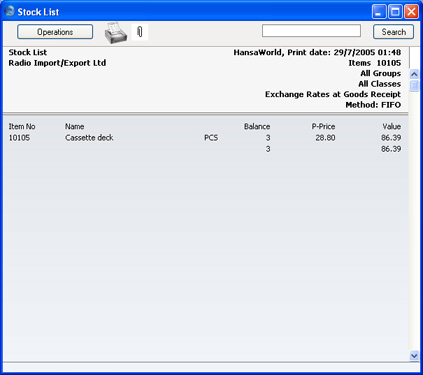The height and width of the screenshot is (375, 423).
Task: Click the 'Cassette deck' item name
Action: (89, 138)
